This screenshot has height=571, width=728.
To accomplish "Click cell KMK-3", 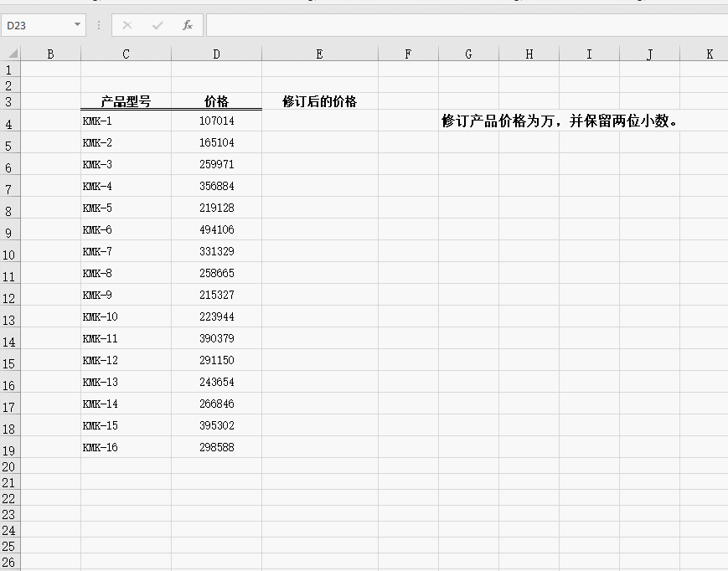I will click(x=126, y=164).
